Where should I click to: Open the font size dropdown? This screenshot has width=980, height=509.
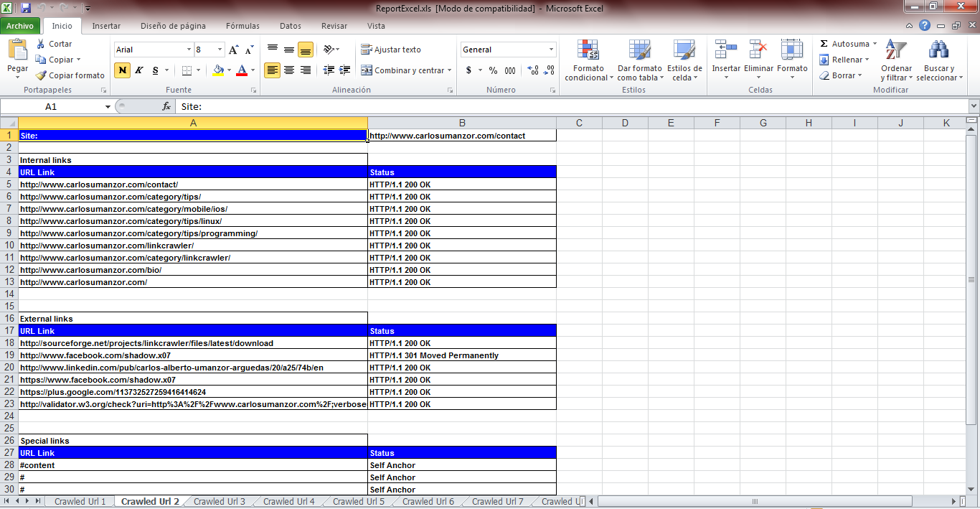click(x=219, y=50)
